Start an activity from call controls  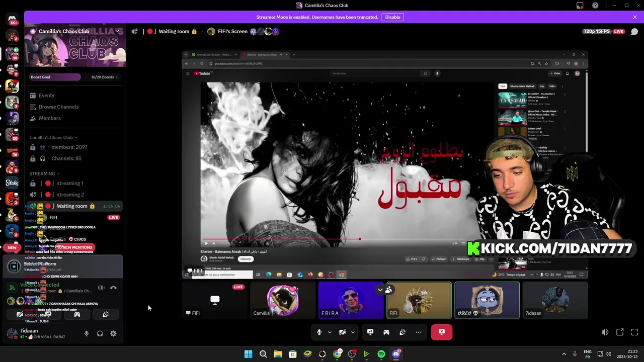pyautogui.click(x=386, y=332)
